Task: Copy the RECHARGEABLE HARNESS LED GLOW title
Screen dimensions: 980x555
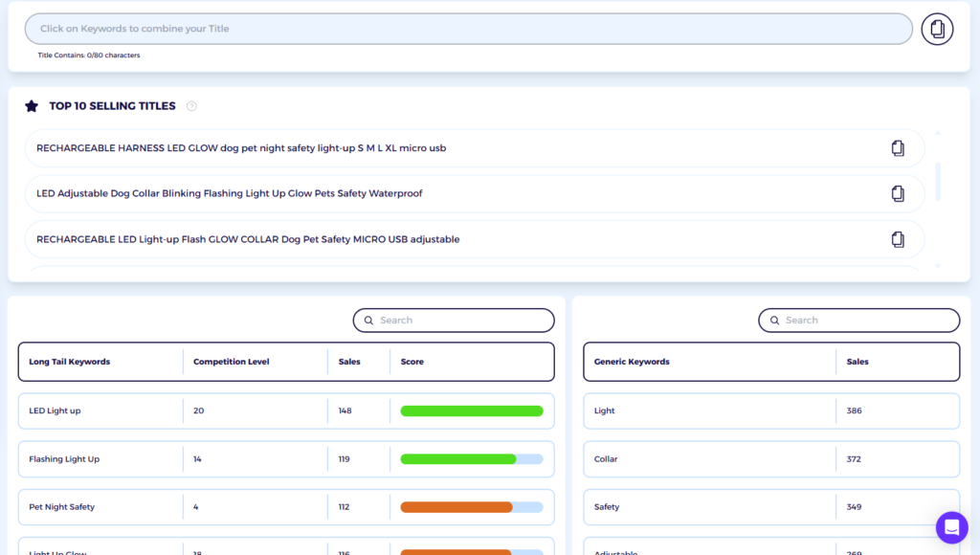Action: [x=898, y=148]
